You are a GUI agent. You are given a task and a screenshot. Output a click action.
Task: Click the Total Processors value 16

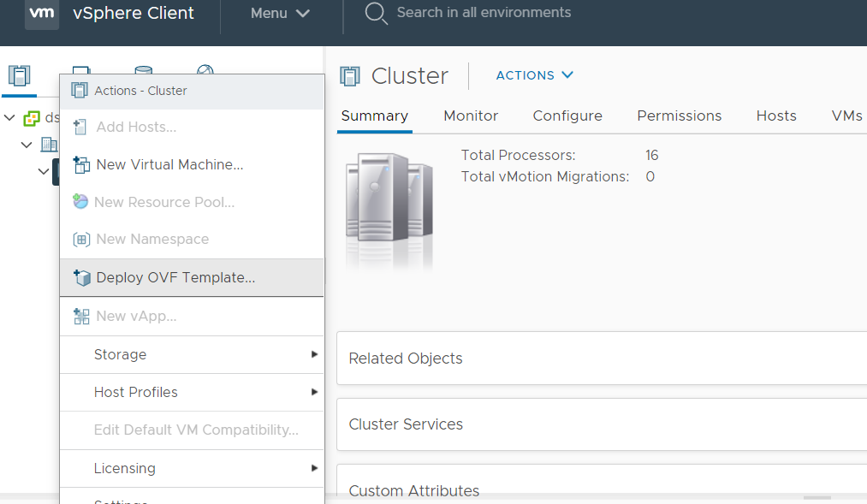coord(652,155)
